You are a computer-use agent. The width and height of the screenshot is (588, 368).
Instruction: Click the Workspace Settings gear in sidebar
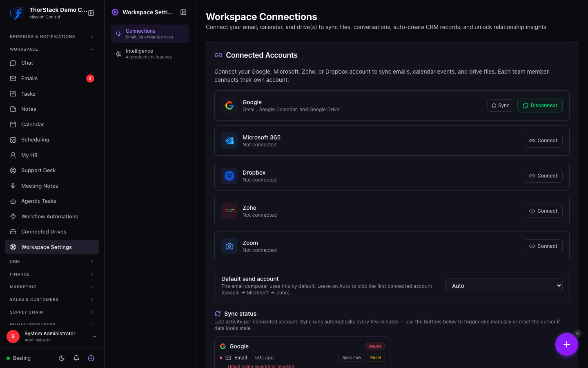pyautogui.click(x=13, y=247)
